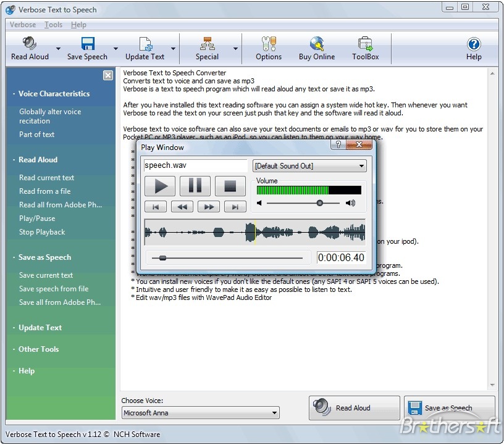504x445 pixels.
Task: Click Save current text in sidebar
Action: coord(46,275)
